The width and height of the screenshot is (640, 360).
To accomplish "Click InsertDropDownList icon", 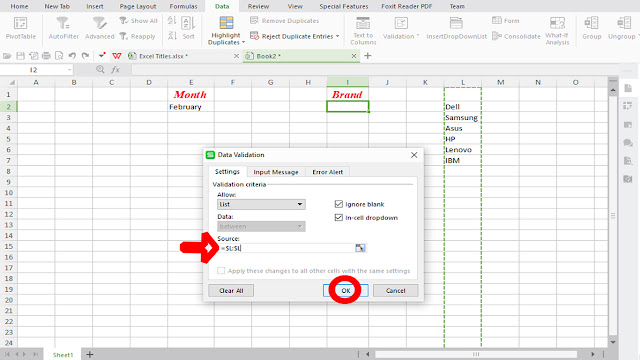I will tap(456, 23).
